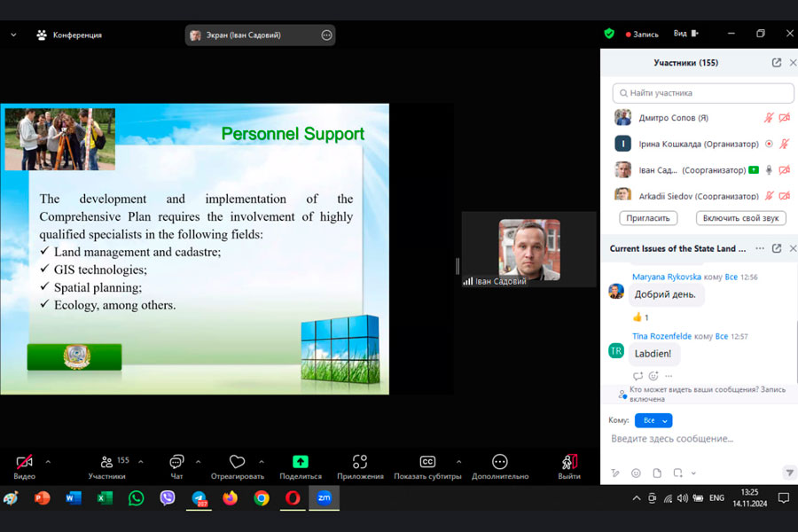Show subtitles with the CC button
Viewport: 798px width, 532px height.
[427, 462]
